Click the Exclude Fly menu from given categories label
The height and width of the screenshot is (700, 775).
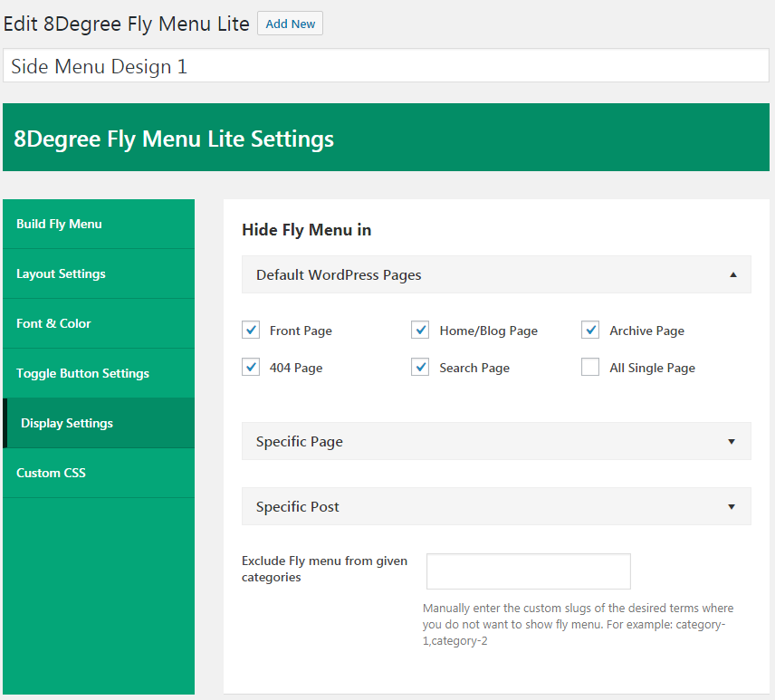click(x=324, y=569)
